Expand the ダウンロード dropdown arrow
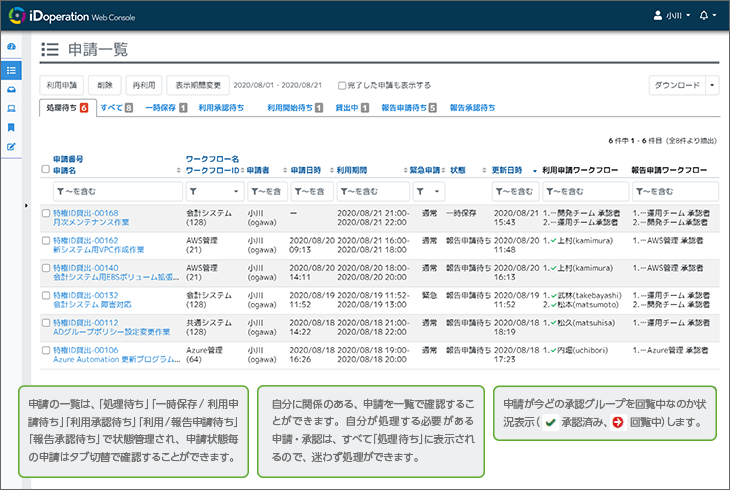This screenshot has width=730, height=490. pyautogui.click(x=711, y=85)
